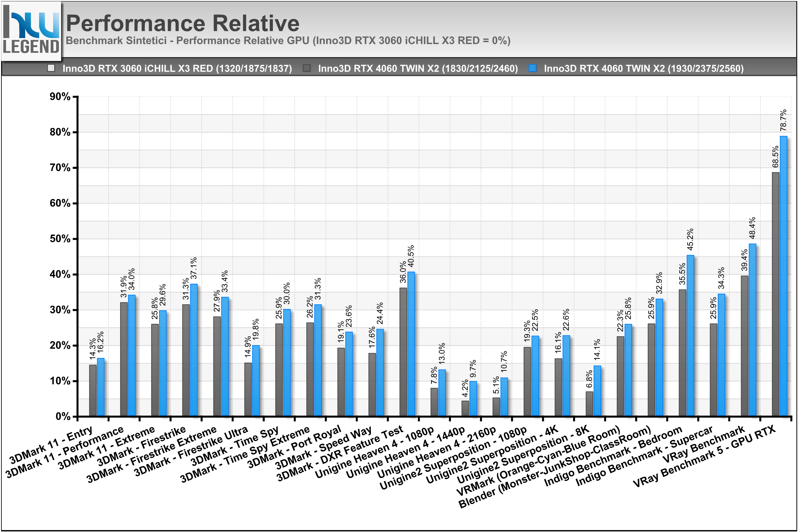Click the Blender (Monster-JunkShop-ClassRoom) label

[x=555, y=467]
